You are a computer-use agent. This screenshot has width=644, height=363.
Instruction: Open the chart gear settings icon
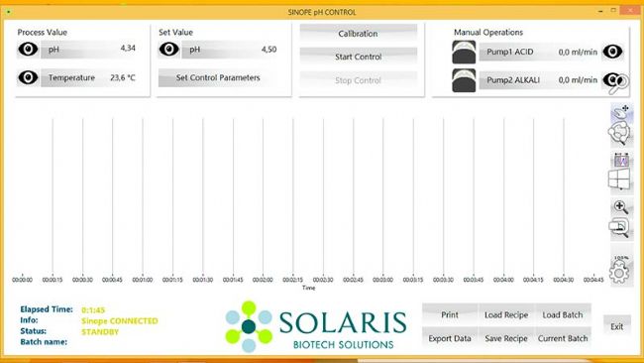[619, 272]
